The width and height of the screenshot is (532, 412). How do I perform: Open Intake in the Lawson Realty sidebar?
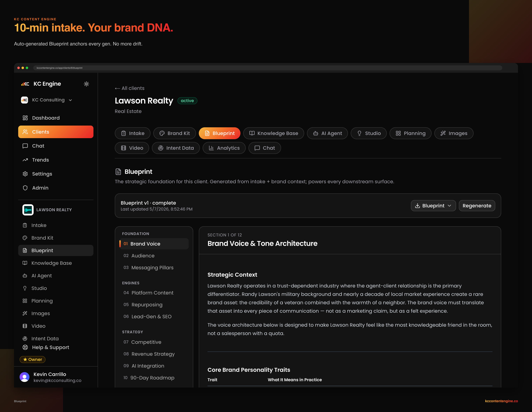(56, 225)
